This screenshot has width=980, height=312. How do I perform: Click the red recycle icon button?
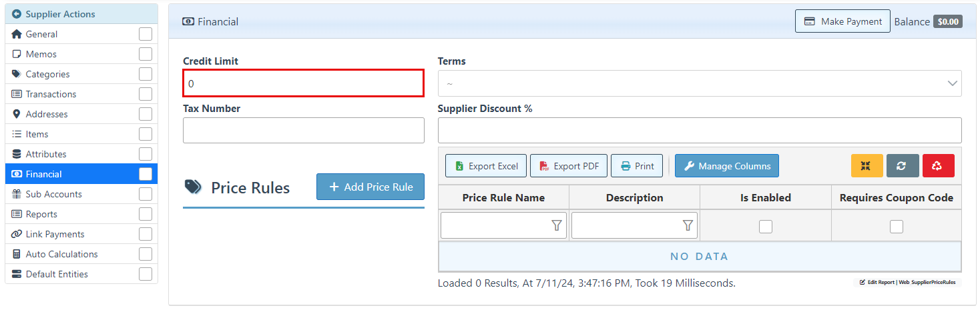coord(938,166)
